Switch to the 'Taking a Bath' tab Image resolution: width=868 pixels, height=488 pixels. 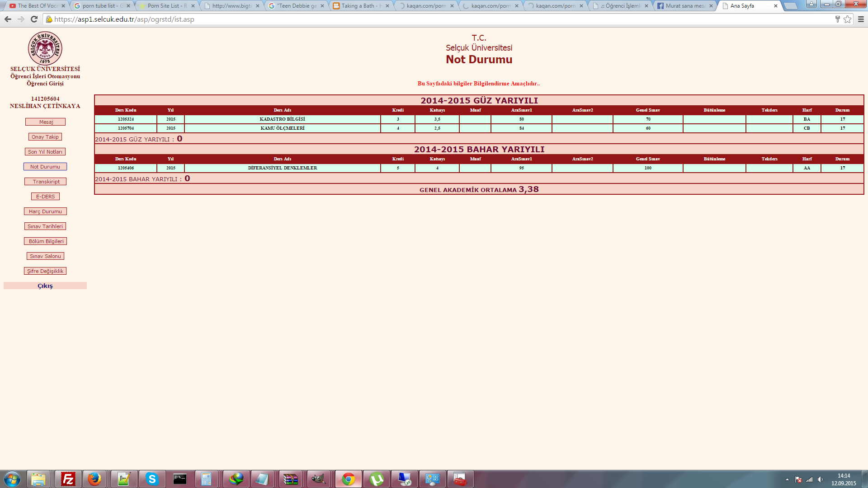pyautogui.click(x=362, y=6)
